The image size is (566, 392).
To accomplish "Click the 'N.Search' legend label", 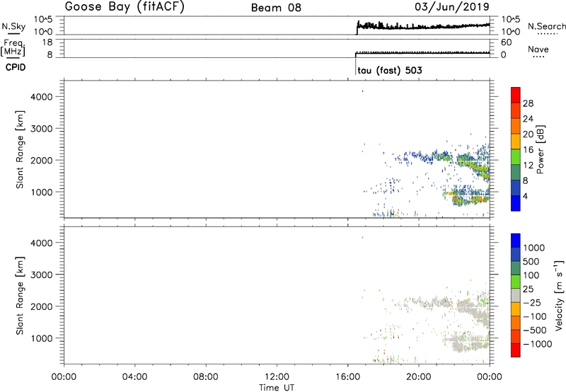I will tap(546, 26).
